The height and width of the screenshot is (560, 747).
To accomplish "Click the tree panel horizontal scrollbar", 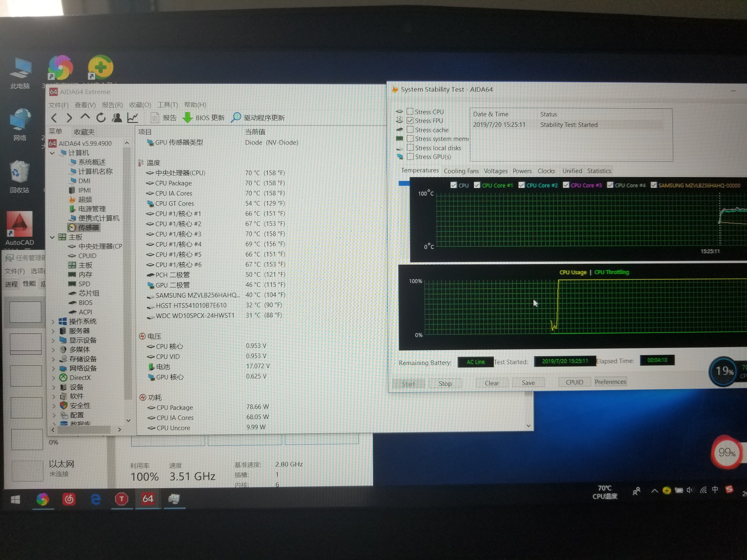I will coord(84,430).
